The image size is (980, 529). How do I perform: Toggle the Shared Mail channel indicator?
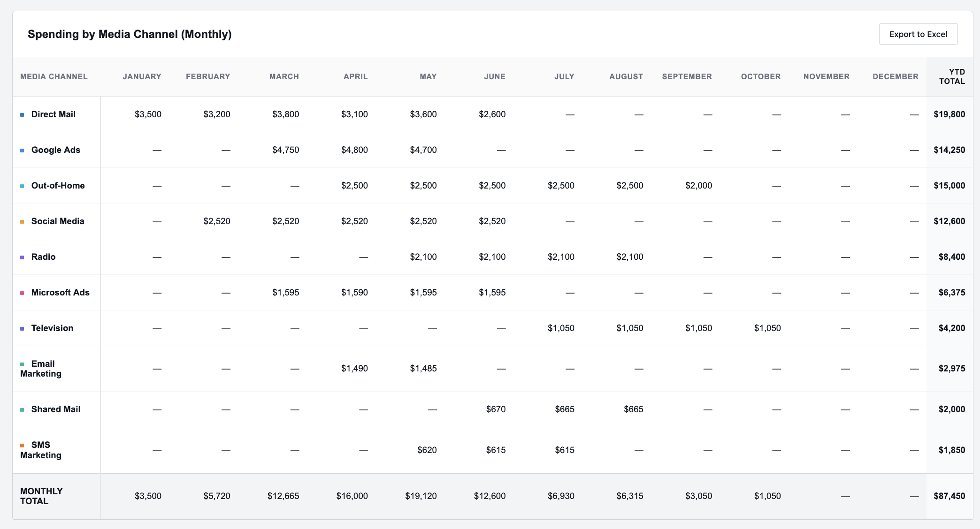click(x=22, y=409)
